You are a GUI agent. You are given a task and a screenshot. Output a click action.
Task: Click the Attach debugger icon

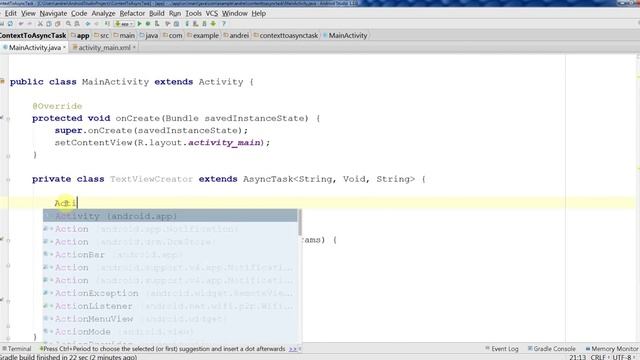tap(157, 24)
